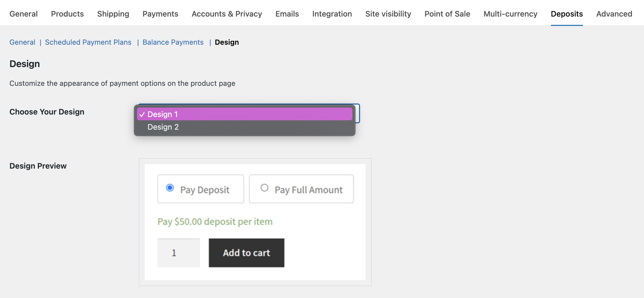Open the General deposits sub-section link

pyautogui.click(x=22, y=42)
